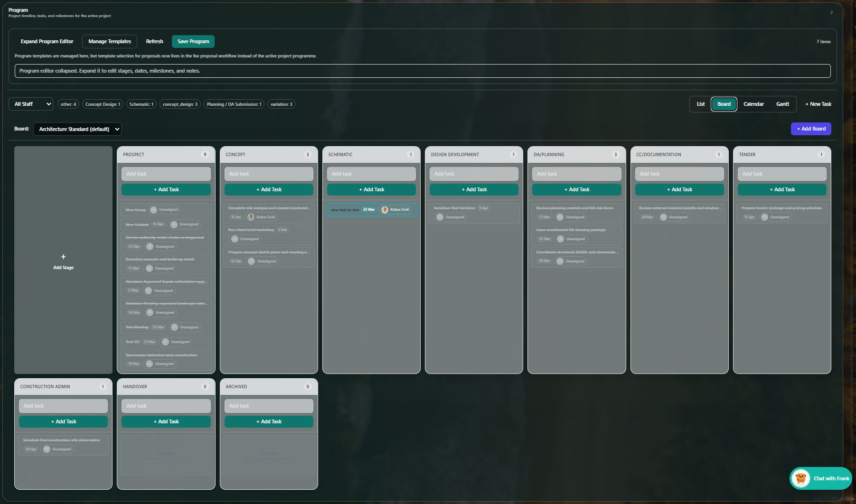Click Kobus Smit's avatar on the Schematic task

[x=385, y=209]
